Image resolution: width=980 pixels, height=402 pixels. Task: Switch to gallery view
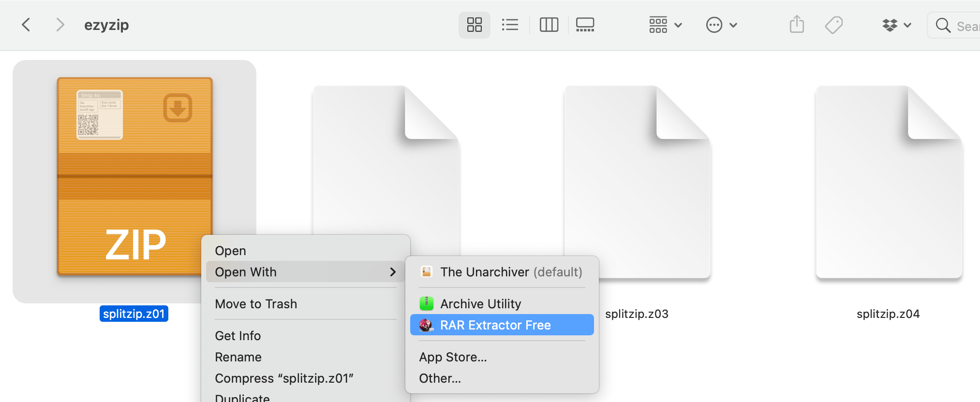click(x=585, y=25)
